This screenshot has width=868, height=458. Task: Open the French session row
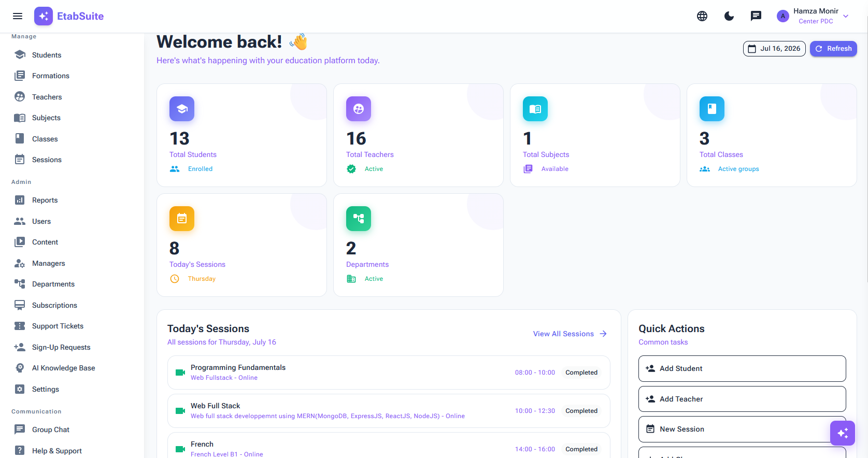click(x=389, y=446)
